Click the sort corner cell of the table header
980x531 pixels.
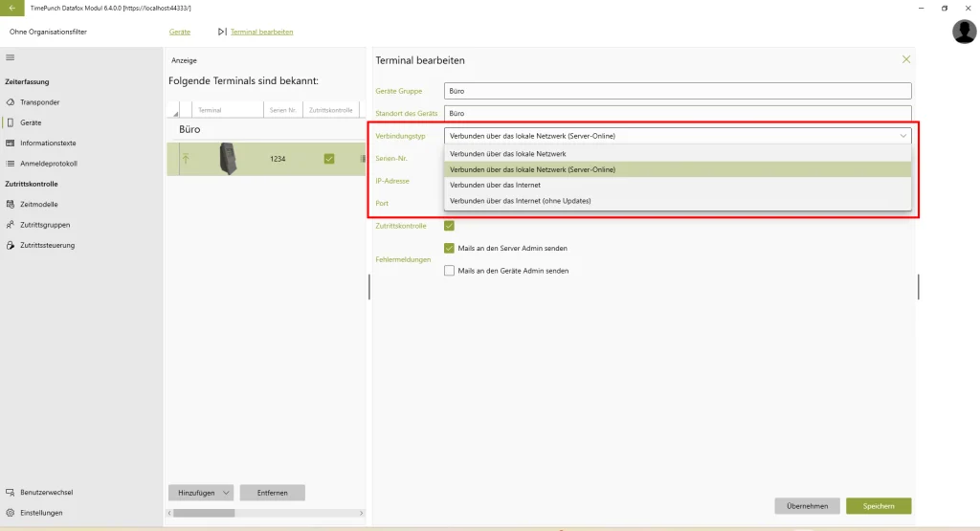(173, 110)
